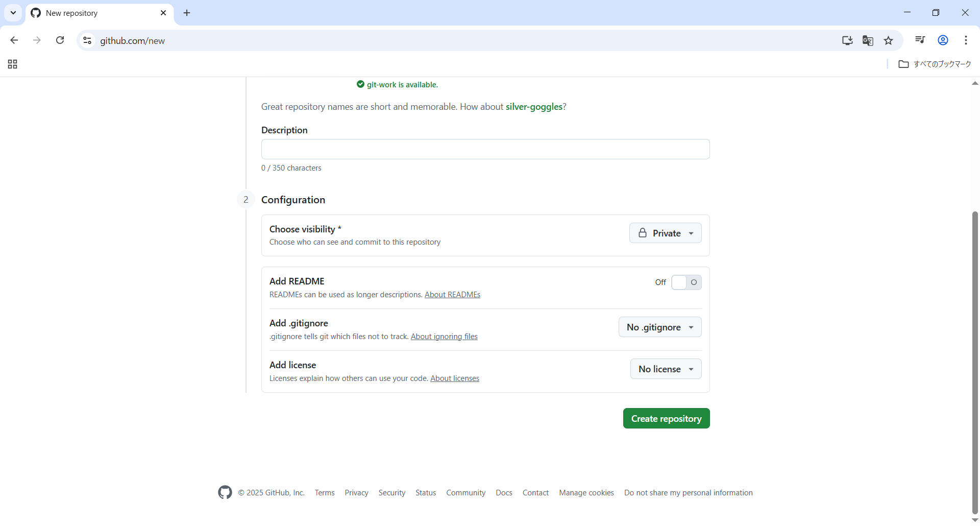Open the About READMEs link
The width and height of the screenshot is (980, 526).
tap(452, 295)
